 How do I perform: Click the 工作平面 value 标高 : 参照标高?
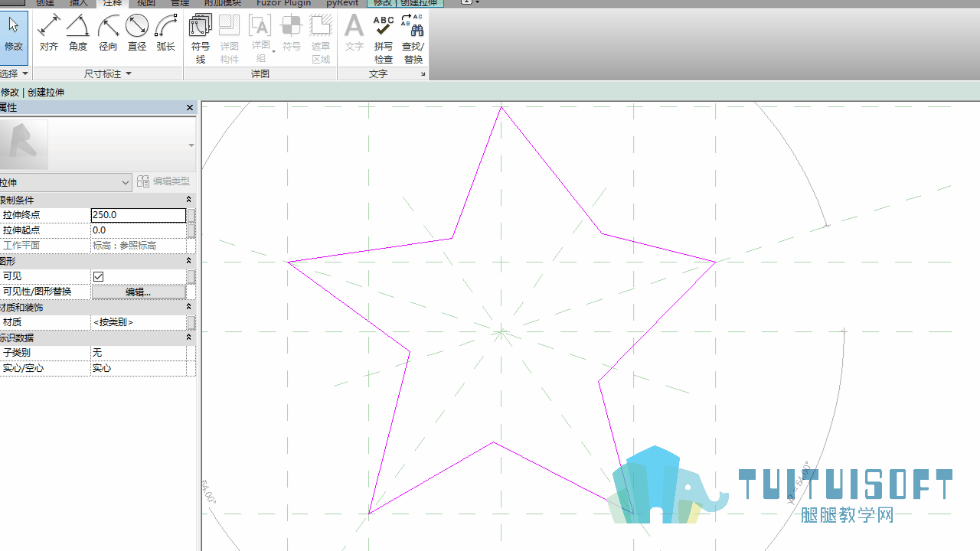(x=139, y=246)
